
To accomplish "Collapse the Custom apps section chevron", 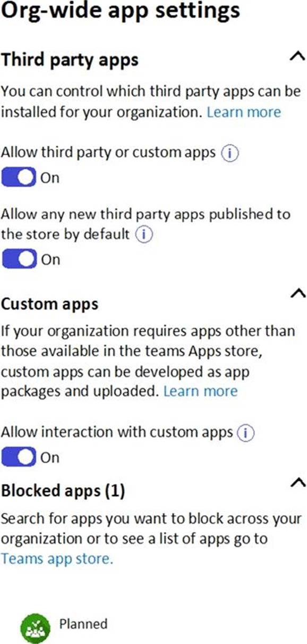I will [x=299, y=293].
